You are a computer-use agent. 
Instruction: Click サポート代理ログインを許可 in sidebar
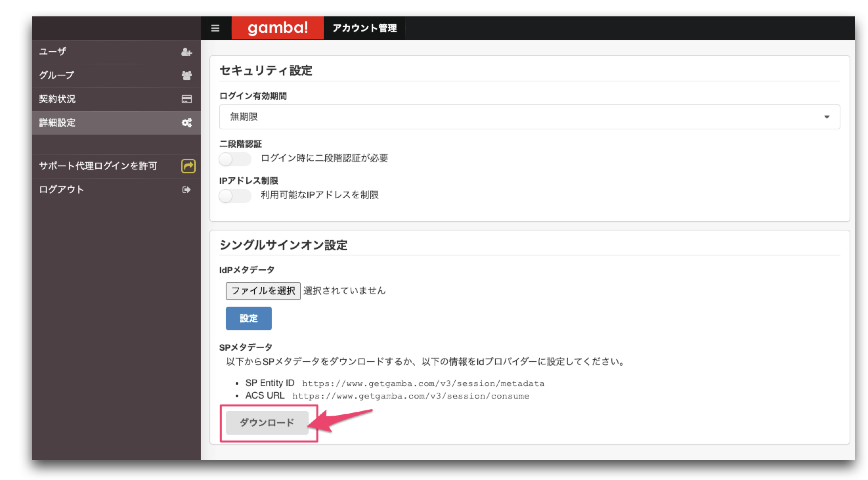(116, 166)
